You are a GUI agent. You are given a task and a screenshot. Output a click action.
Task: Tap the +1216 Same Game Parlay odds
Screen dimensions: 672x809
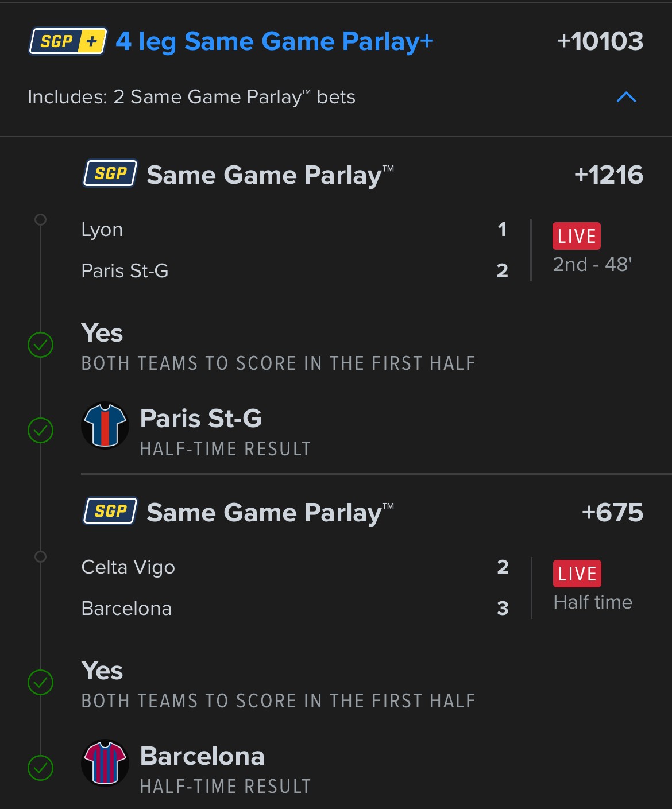point(608,175)
